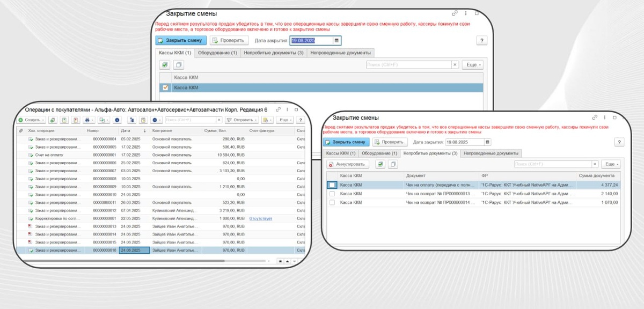Image resolution: width=644 pixels, height=309 pixels.
Task: Click the blue info icon in operations toolbar
Action: tap(117, 120)
